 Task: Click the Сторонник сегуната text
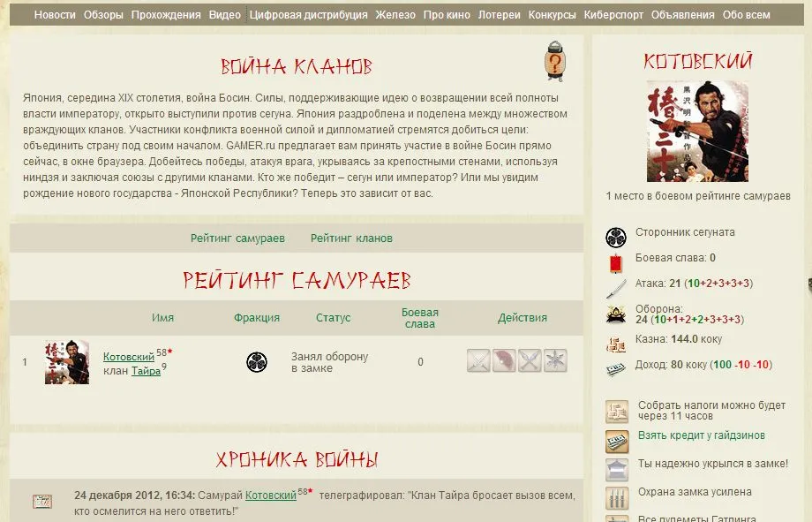685,232
